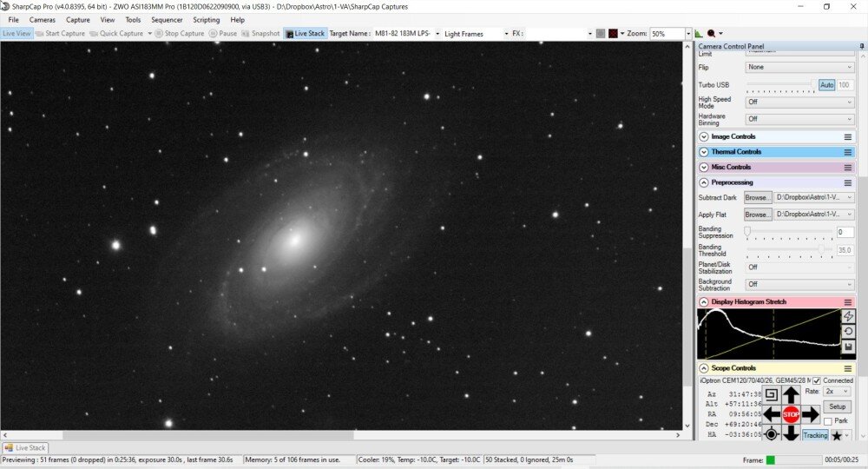Open the Cameras menu
868x469 pixels.
(42, 20)
